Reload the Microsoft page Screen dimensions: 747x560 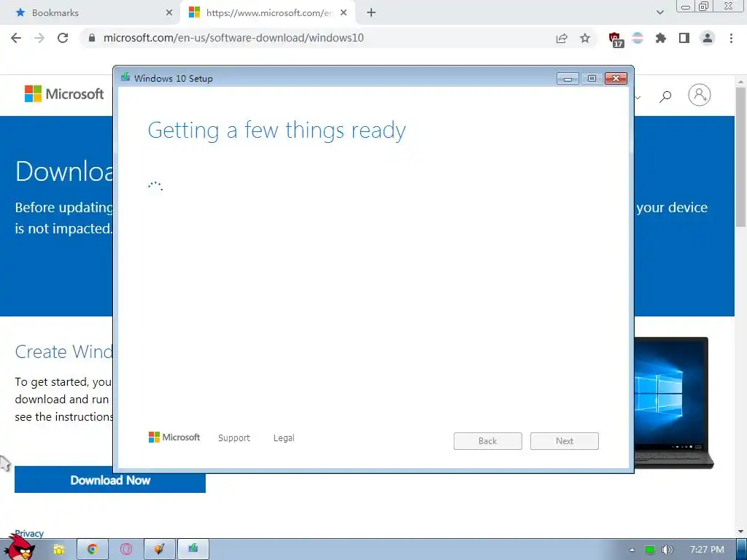click(x=63, y=38)
